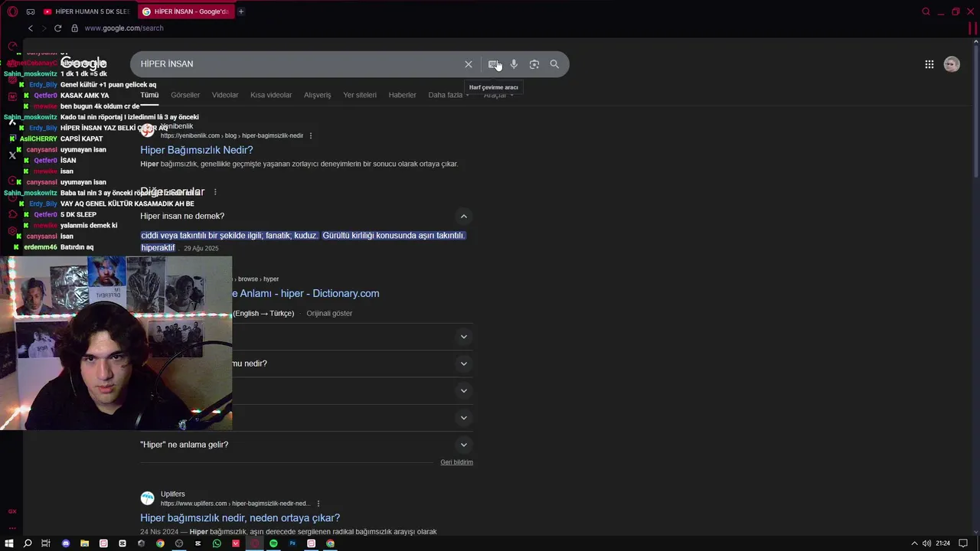
Task: Click the 21:24 taskbar clock
Action: coord(943,543)
